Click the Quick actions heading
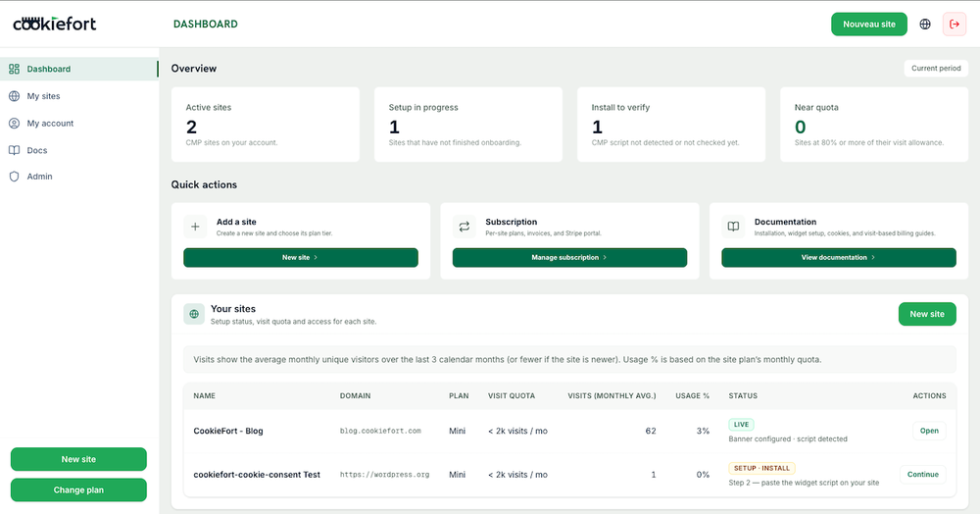This screenshot has height=514, width=980. (x=204, y=184)
